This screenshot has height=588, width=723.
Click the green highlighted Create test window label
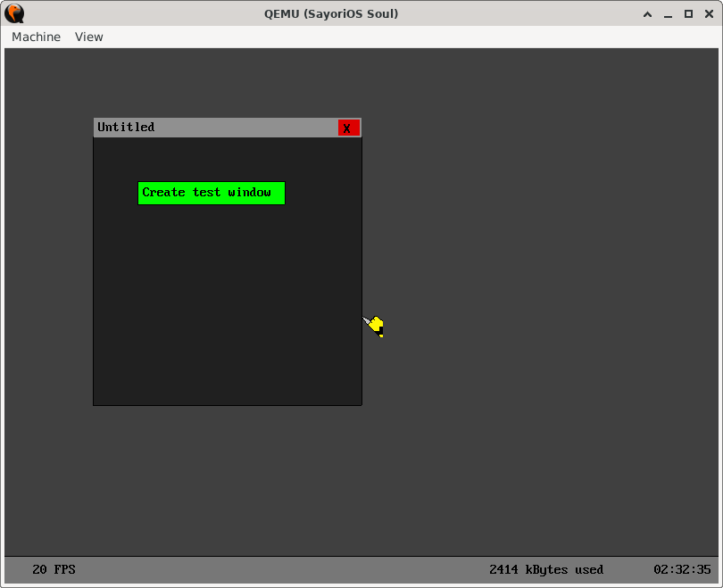[x=211, y=193]
